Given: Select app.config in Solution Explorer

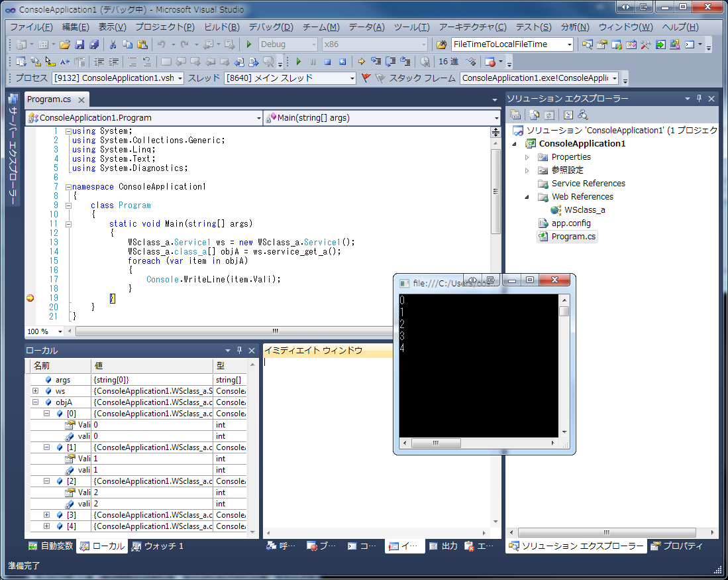Looking at the screenshot, I should click(x=571, y=223).
